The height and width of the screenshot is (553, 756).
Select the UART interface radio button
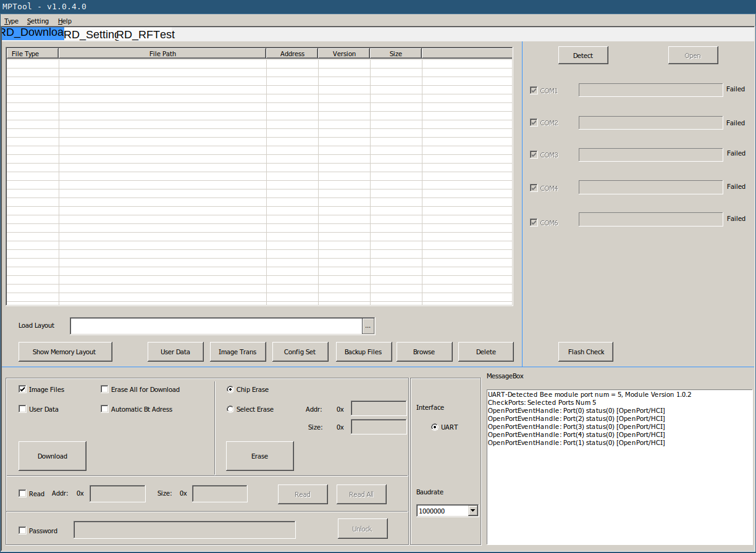(435, 427)
